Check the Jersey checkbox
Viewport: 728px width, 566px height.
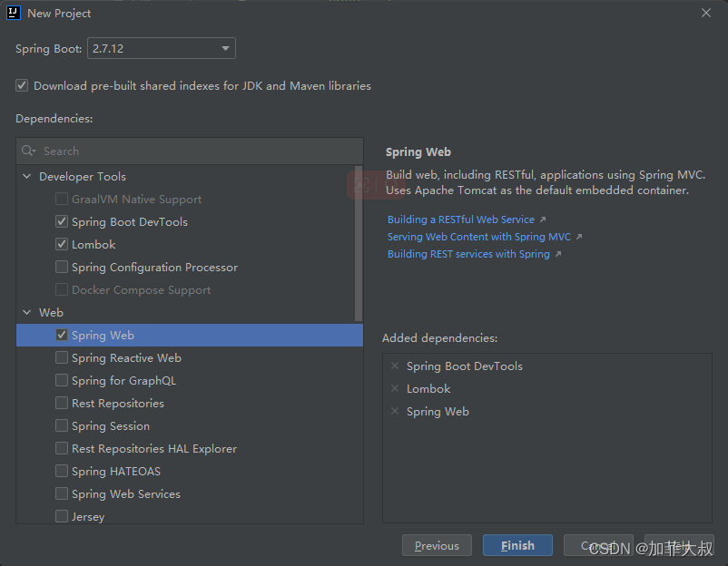point(62,516)
